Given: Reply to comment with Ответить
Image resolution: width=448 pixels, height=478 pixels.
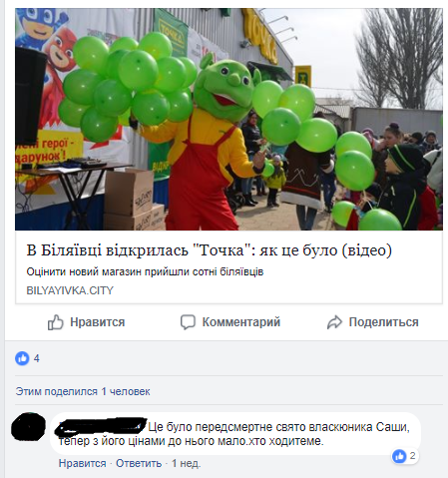Looking at the screenshot, I should (139, 463).
